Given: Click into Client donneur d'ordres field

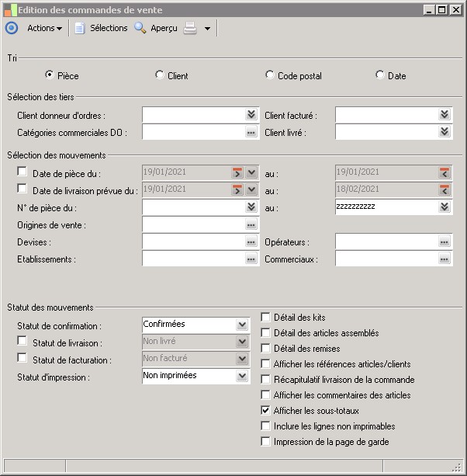Looking at the screenshot, I should tap(194, 115).
